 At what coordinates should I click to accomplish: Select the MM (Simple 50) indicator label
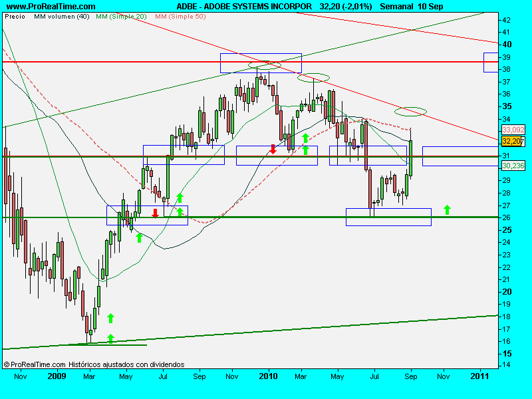180,16
